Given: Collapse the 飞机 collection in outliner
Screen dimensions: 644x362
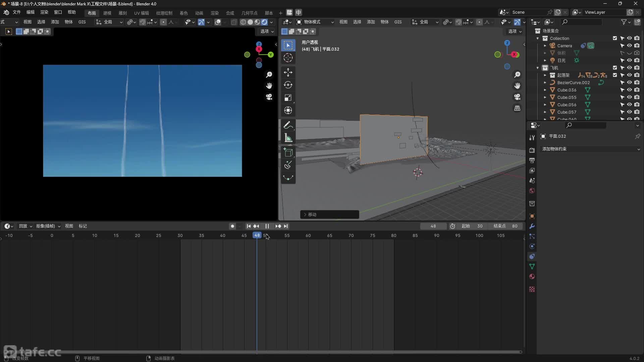Looking at the screenshot, I should pos(538,68).
